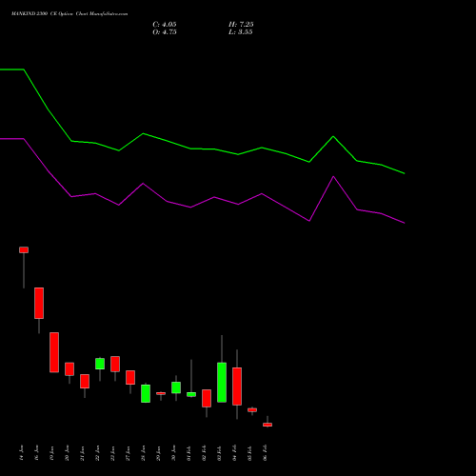Image resolution: width=476 pixels, height=476 pixels.
Task: Click the 23 Jan date label
Action: (x=112, y=453)
